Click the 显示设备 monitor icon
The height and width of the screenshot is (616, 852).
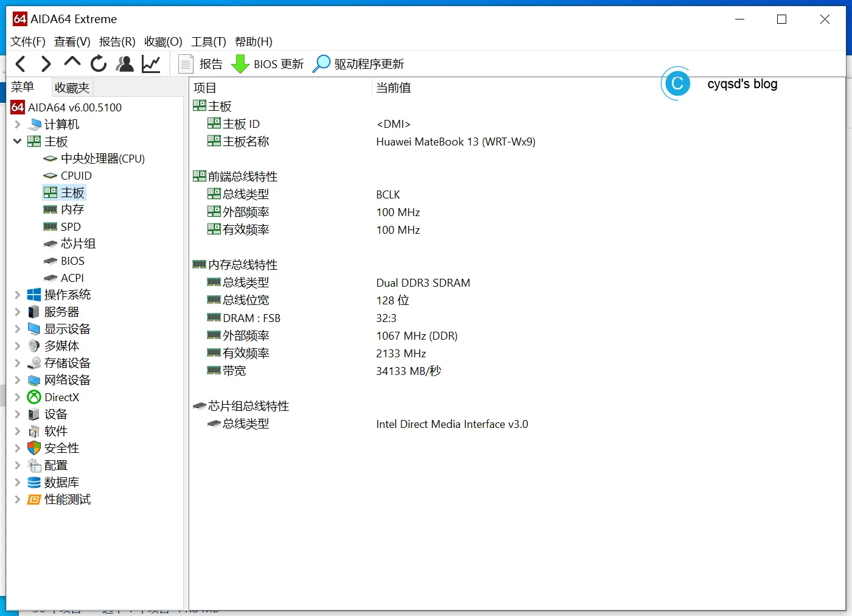pyautogui.click(x=34, y=329)
